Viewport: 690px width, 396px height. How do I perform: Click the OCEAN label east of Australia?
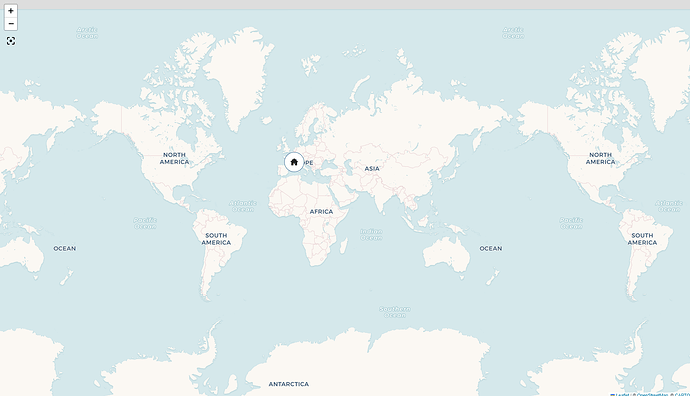click(491, 249)
